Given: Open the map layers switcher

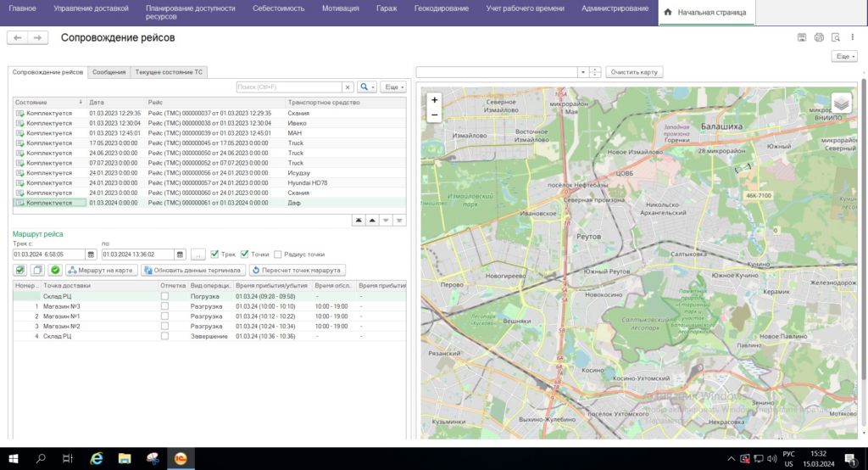Looking at the screenshot, I should pos(840,103).
